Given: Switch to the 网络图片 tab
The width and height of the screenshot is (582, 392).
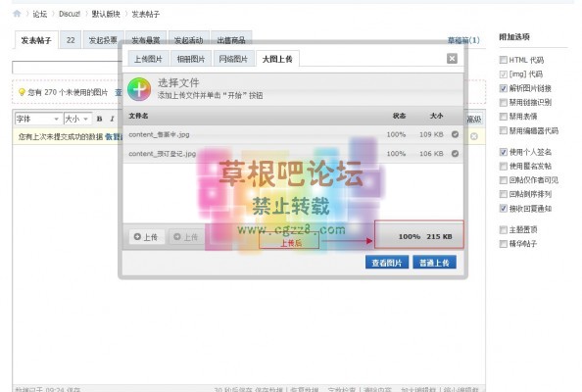Looking at the screenshot, I should pos(233,59).
